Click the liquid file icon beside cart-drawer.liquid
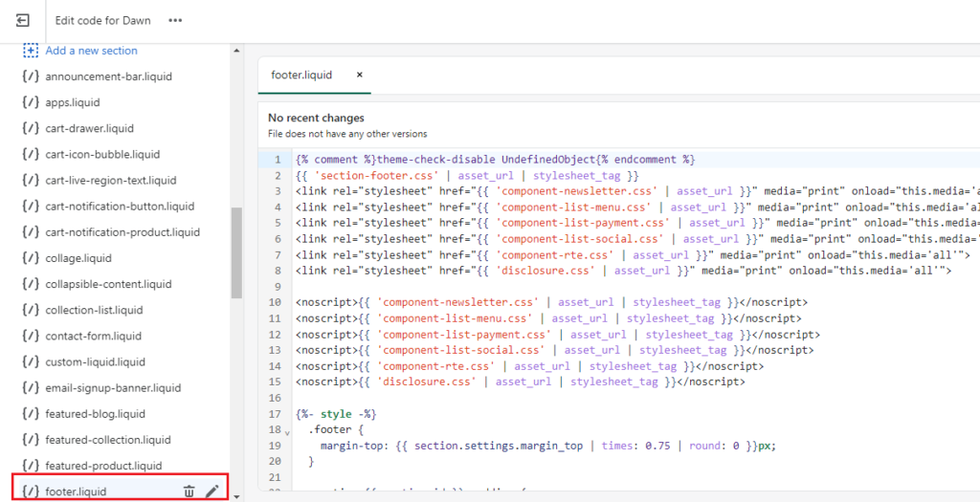The image size is (980, 502). 31,128
